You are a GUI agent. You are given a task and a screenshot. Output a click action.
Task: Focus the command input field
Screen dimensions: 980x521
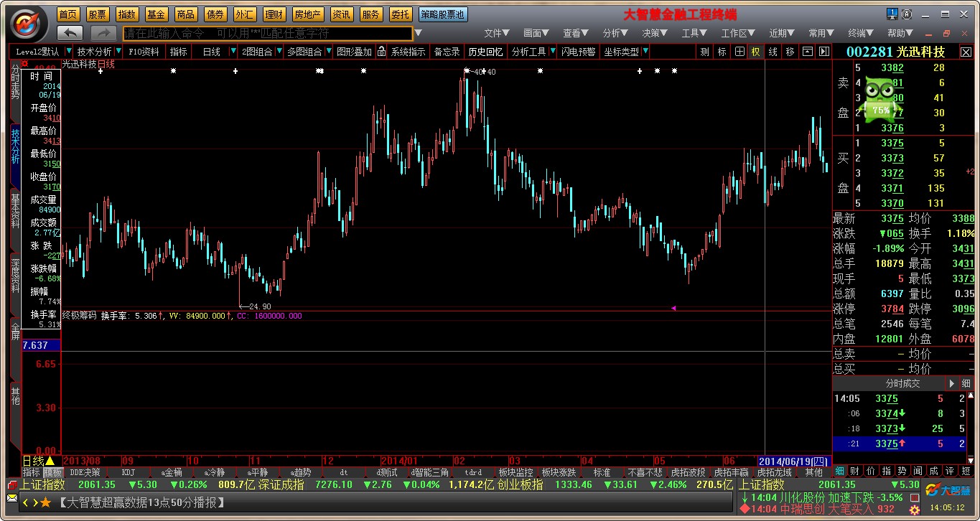(x=268, y=33)
